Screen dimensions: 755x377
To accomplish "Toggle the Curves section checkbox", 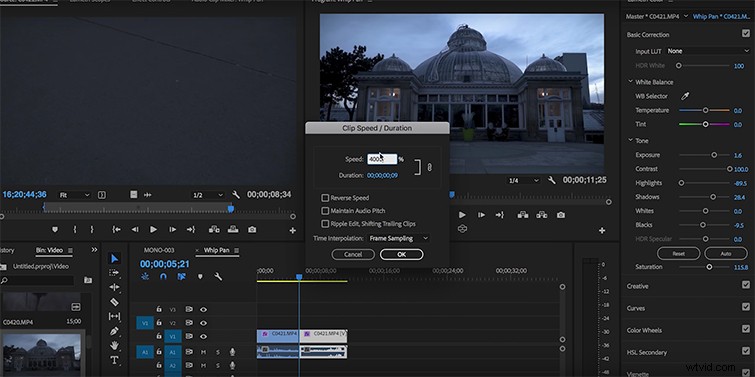I will [746, 307].
